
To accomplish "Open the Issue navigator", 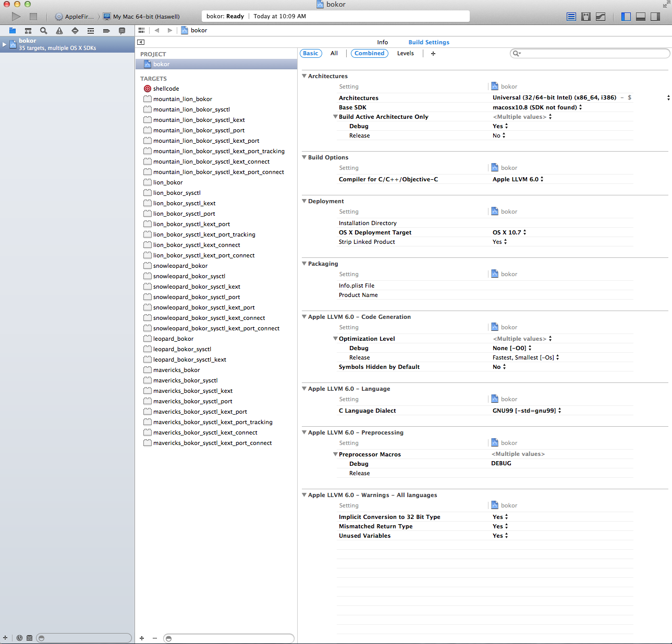I will pyautogui.click(x=59, y=31).
